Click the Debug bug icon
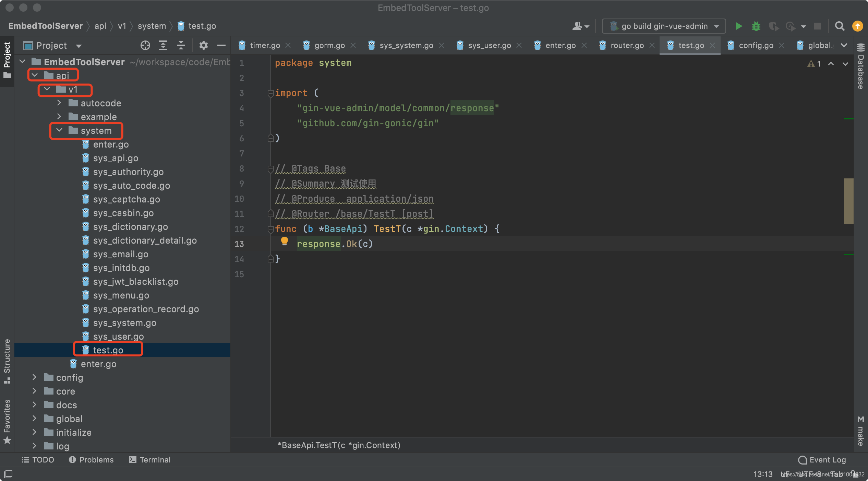The image size is (868, 481). tap(756, 26)
